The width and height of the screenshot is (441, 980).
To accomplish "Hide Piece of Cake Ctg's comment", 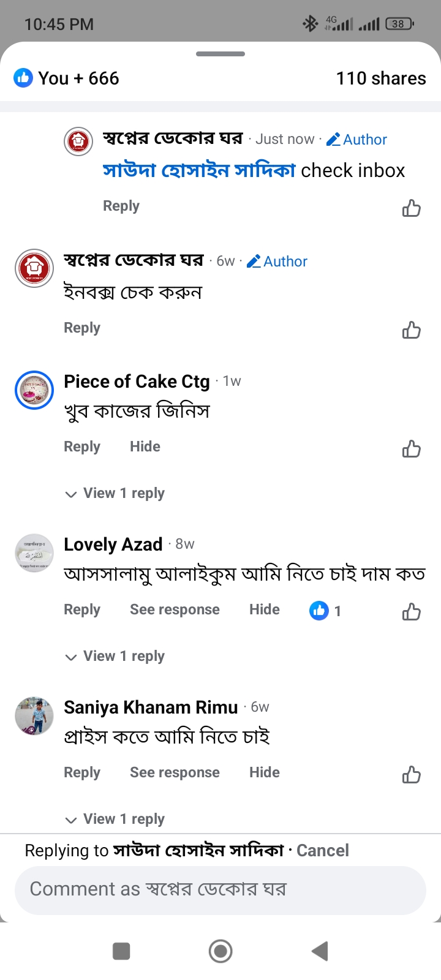I will click(x=145, y=447).
